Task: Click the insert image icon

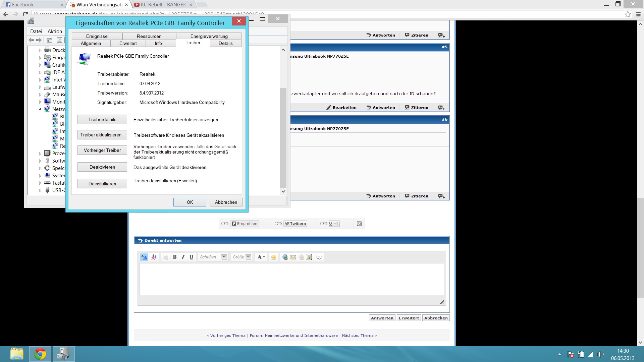Action: (x=309, y=257)
